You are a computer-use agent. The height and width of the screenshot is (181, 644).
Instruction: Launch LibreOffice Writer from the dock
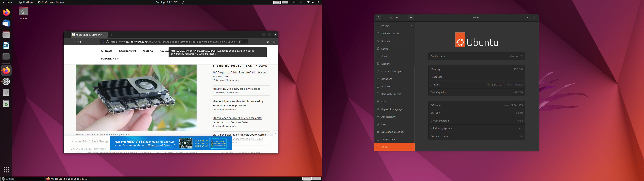[6, 45]
